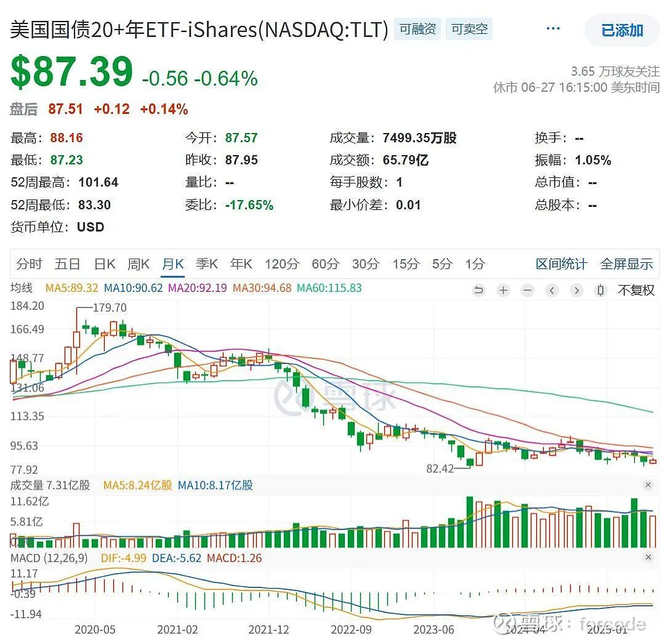Open the three-dot more options menu
This screenshot has height=644, width=665.
click(552, 29)
